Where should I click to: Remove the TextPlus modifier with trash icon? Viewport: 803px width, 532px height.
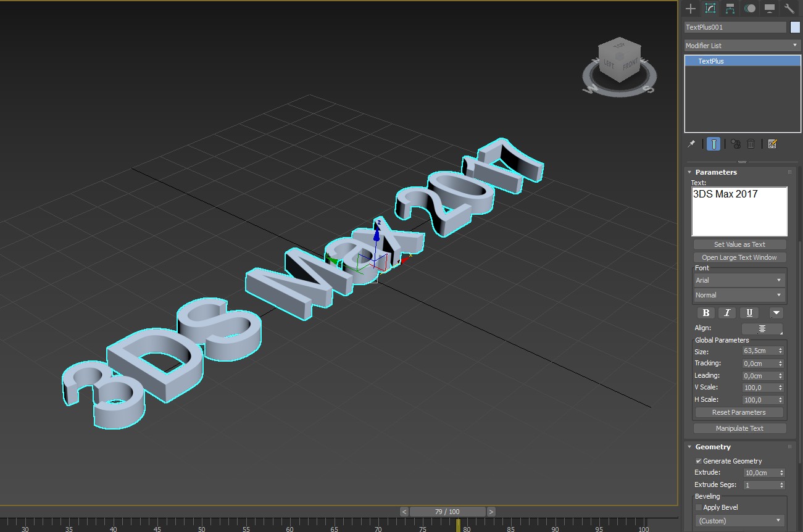pos(750,143)
